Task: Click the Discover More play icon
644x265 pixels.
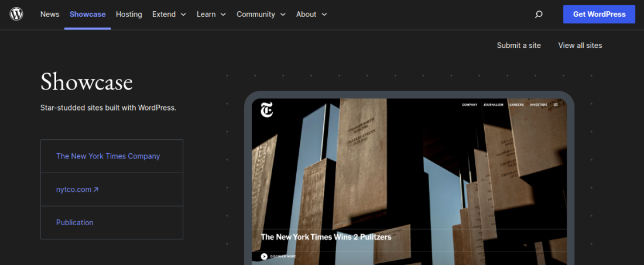Action: (x=264, y=256)
